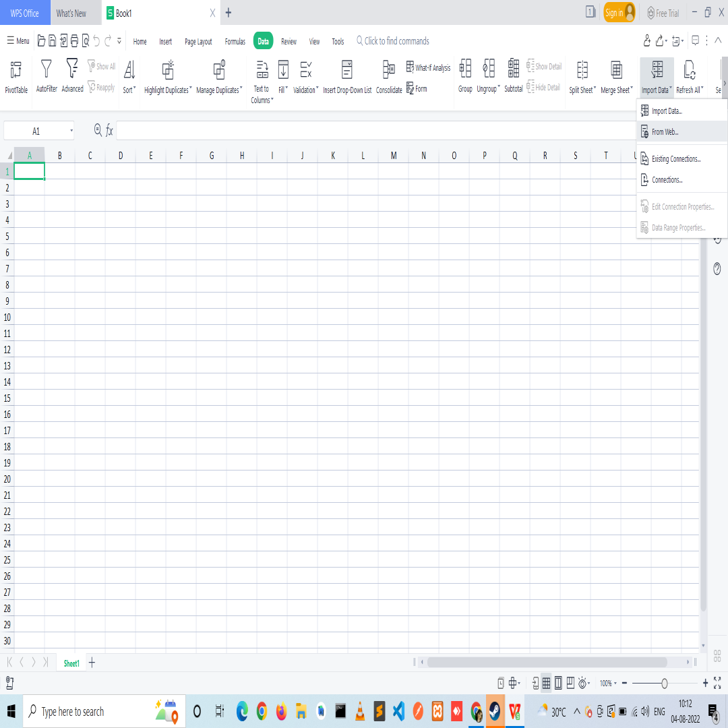Open the Consolidate tool
Image resolution: width=728 pixels, height=728 pixels.
[389, 77]
